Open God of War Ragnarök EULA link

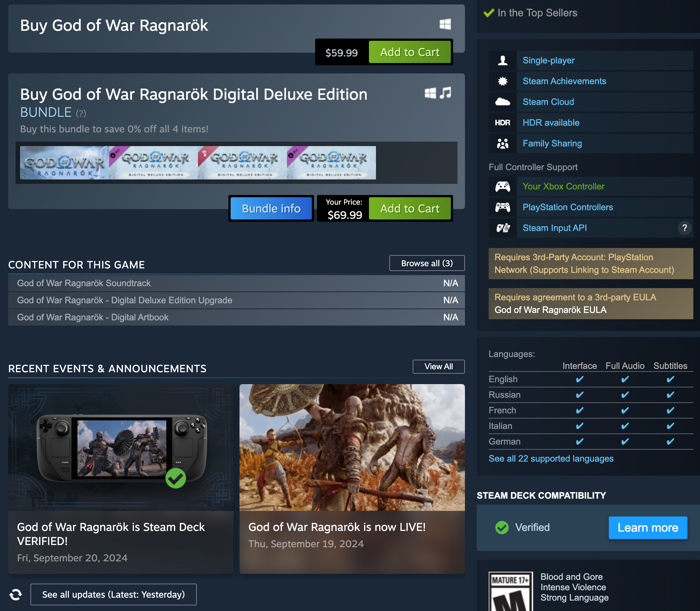550,310
